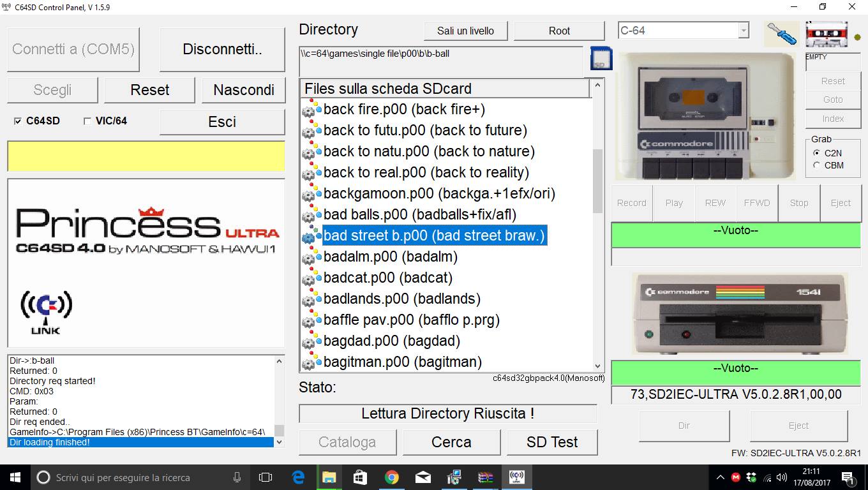Click the gear icon for backgamoon.p00
Image resolution: width=868 pixels, height=490 pixels.
[311, 194]
